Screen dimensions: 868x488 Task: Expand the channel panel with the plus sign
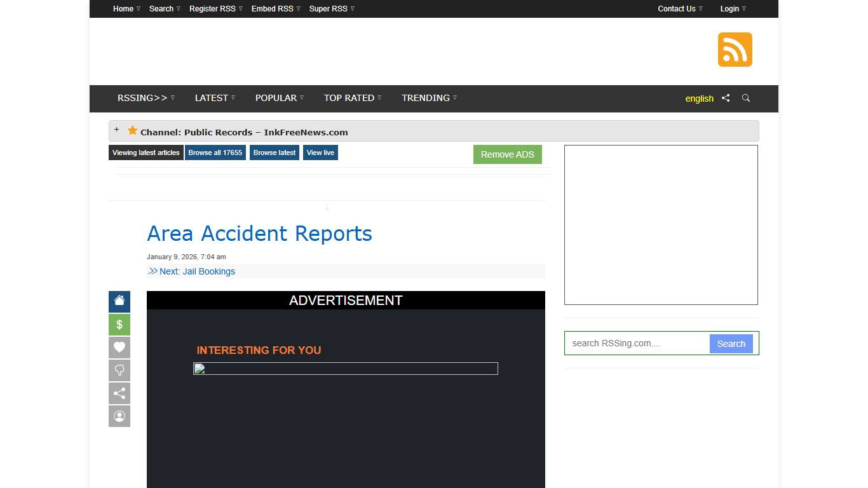click(117, 129)
